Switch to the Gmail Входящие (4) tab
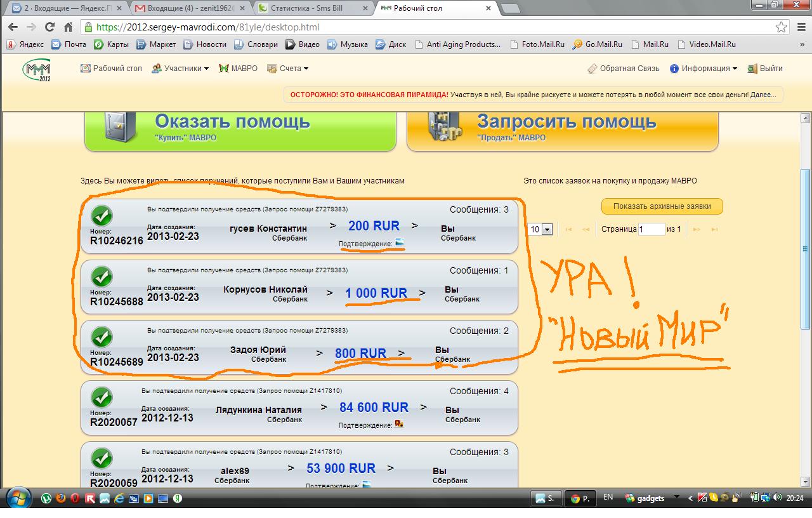This screenshot has width=812, height=518. pos(191,8)
